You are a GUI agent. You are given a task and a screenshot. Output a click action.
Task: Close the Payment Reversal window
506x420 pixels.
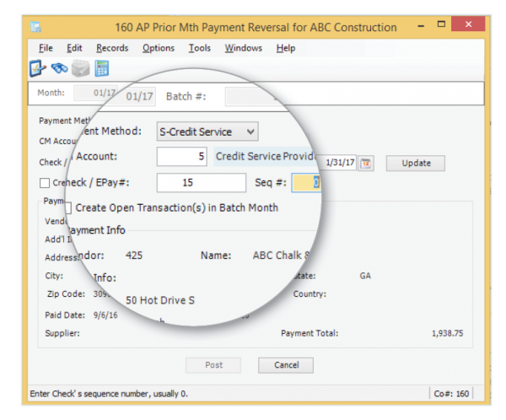click(468, 24)
